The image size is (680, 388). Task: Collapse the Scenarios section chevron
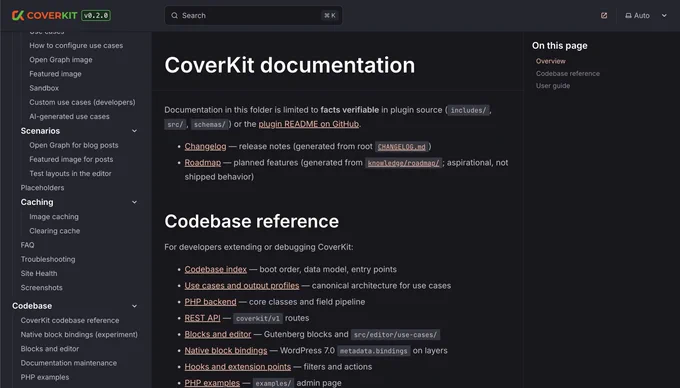[134, 131]
